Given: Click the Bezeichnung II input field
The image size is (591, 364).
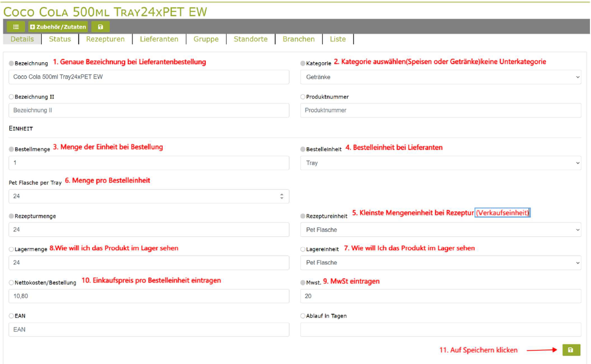Looking at the screenshot, I should pyautogui.click(x=149, y=110).
